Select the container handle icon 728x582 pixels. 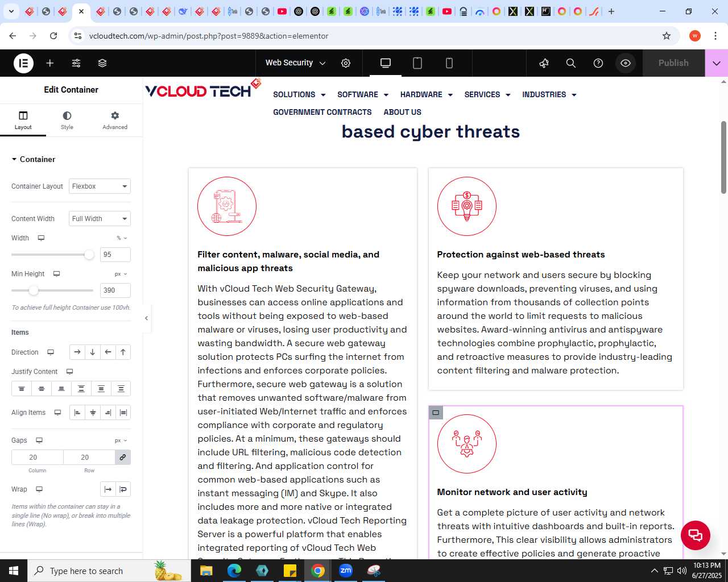click(436, 413)
